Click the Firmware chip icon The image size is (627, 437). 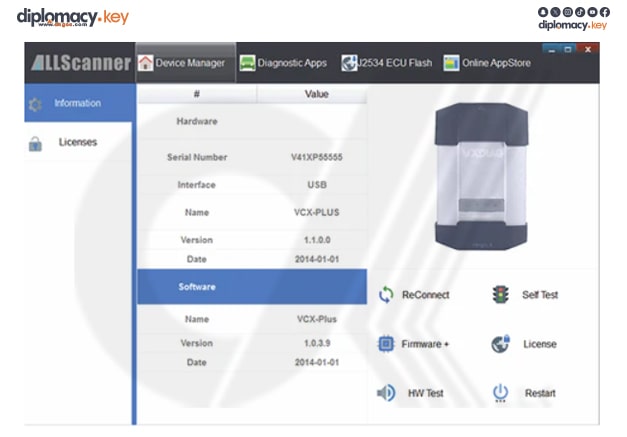point(386,344)
